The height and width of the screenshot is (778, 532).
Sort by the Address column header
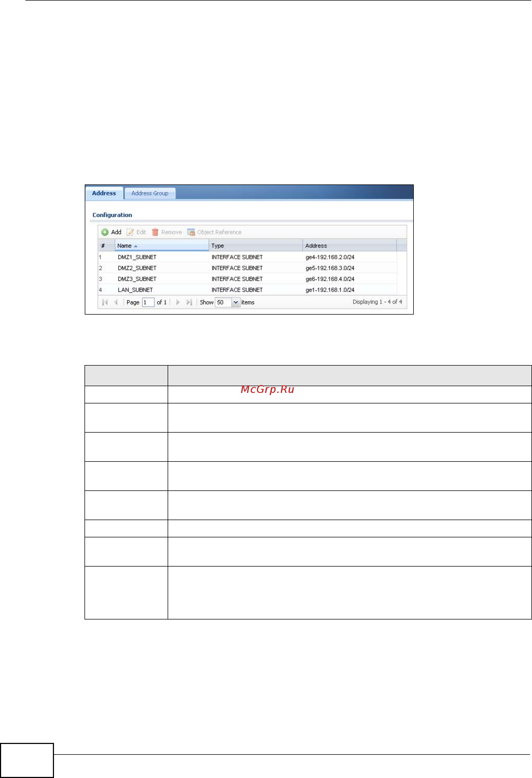pos(350,245)
